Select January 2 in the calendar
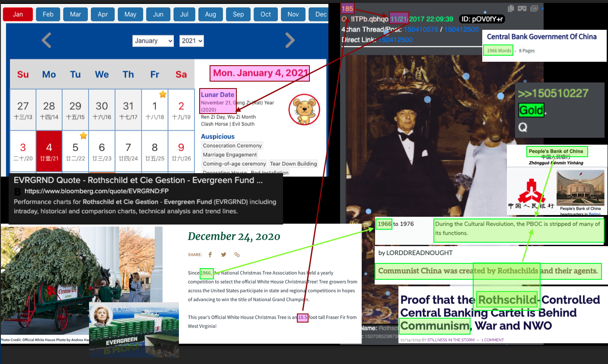The image size is (608, 364). [181, 110]
